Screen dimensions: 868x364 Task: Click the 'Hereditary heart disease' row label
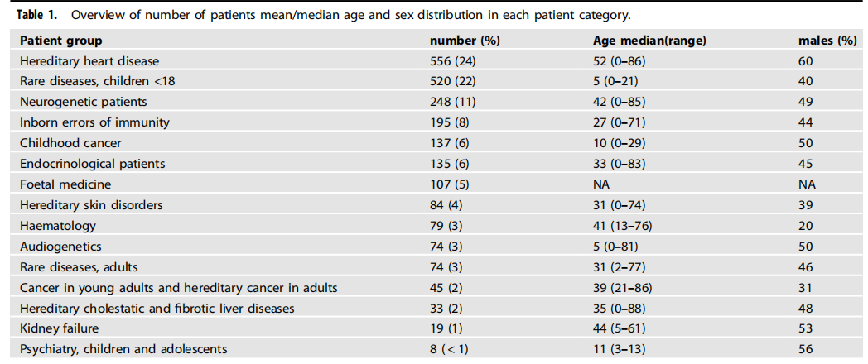tap(89, 61)
